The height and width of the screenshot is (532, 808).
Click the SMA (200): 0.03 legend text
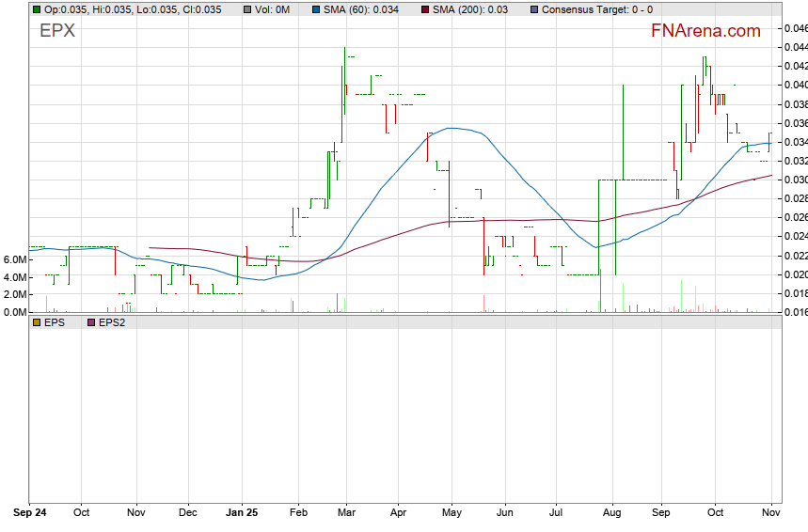470,9
